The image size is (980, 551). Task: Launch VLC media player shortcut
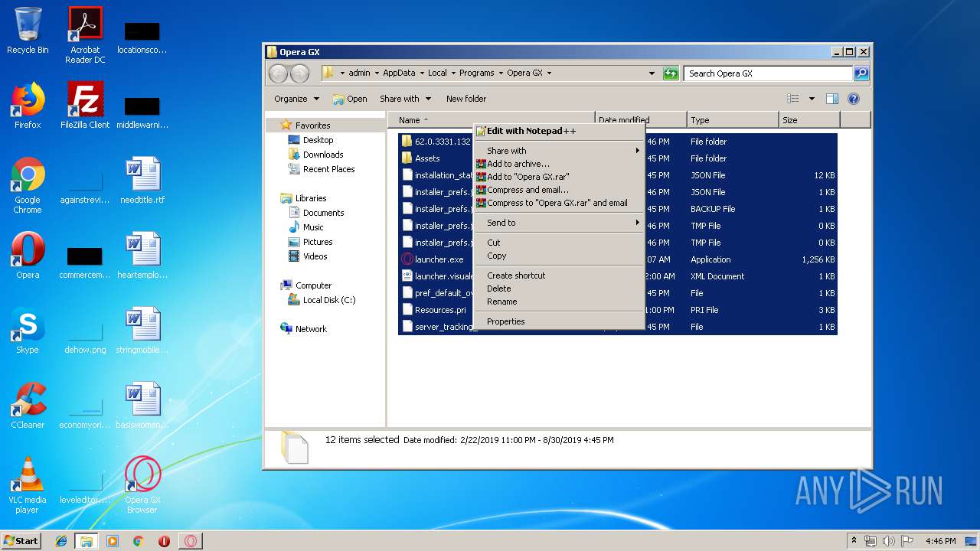(28, 485)
